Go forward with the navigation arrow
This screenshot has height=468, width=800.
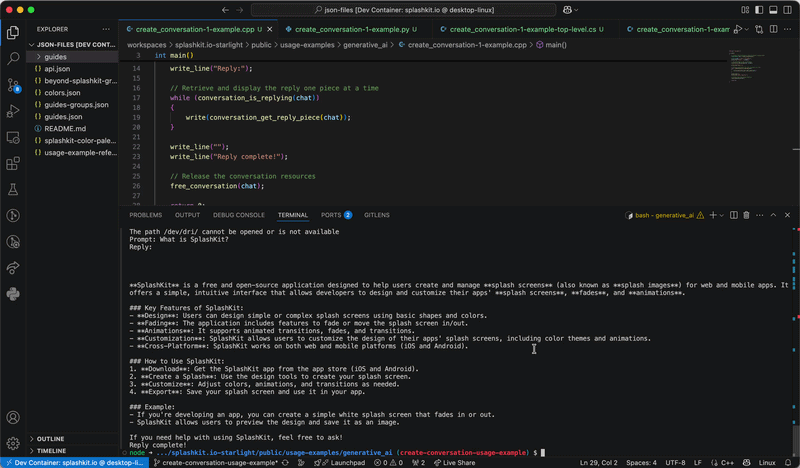click(239, 10)
